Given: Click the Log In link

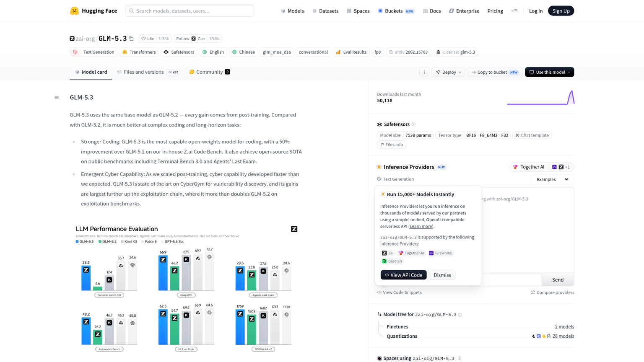Looking at the screenshot, I should coord(536,11).
